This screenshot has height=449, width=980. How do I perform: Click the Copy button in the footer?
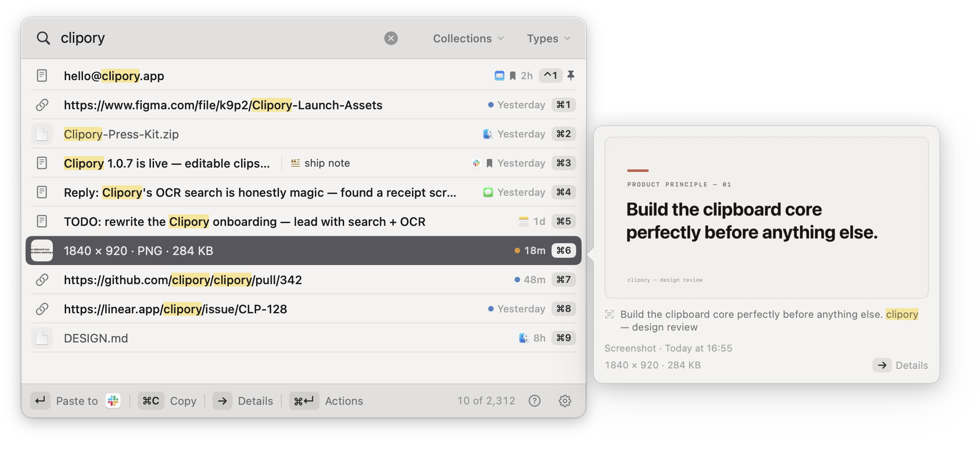click(x=167, y=401)
